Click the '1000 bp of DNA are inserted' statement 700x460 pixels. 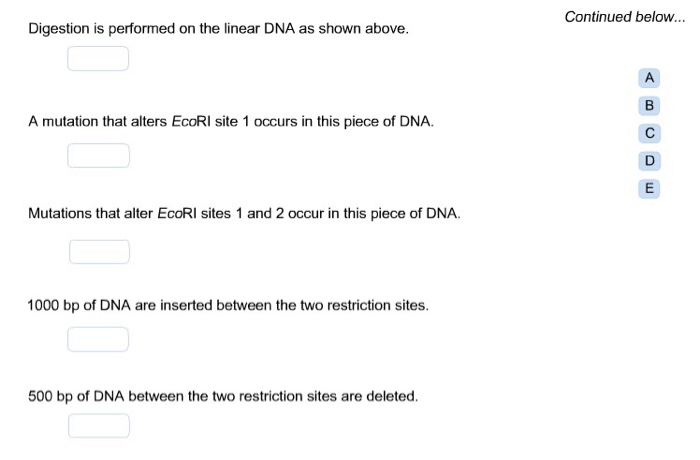pos(228,305)
